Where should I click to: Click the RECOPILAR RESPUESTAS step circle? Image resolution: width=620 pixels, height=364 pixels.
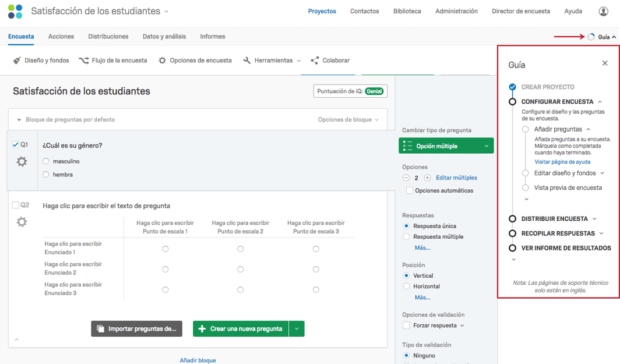[x=512, y=233]
